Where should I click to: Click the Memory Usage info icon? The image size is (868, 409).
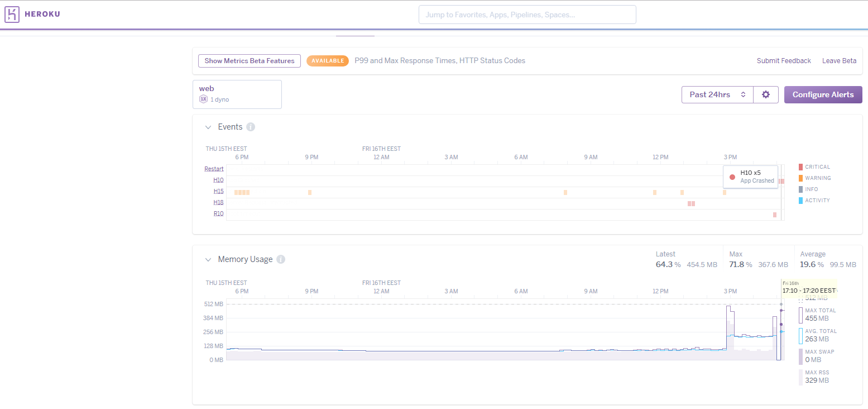click(281, 259)
